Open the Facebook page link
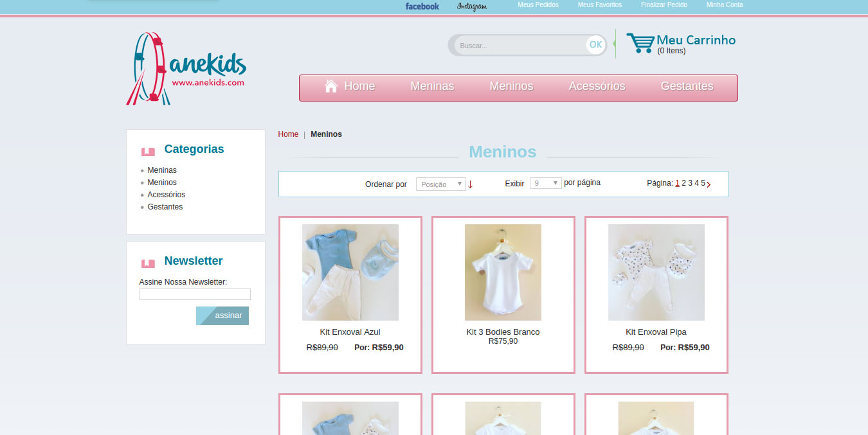Viewport: 868px width, 435px height. pos(422,6)
